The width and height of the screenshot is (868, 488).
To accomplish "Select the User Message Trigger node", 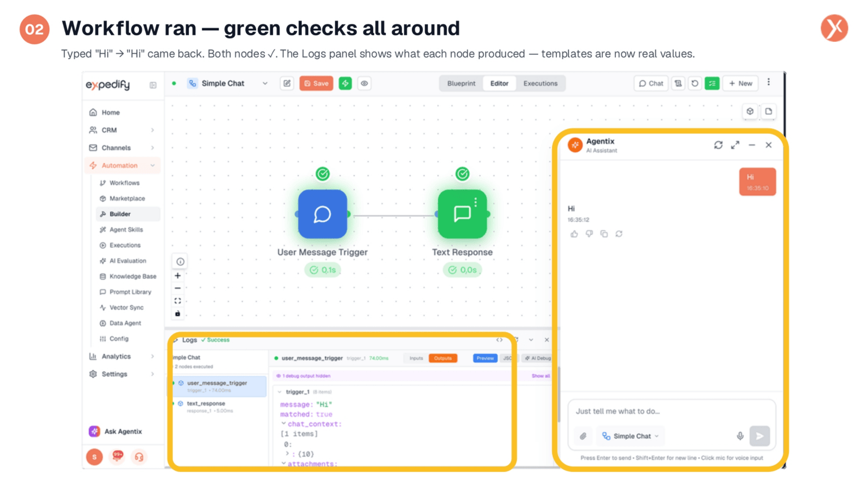I will [x=322, y=214].
